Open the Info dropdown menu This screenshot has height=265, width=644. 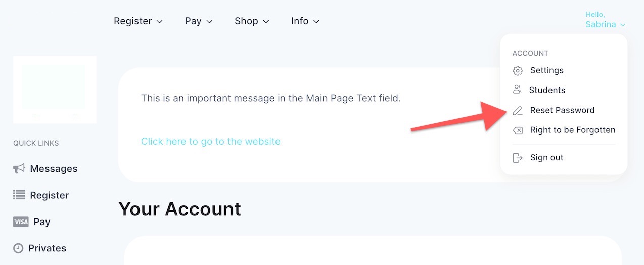[x=305, y=21]
